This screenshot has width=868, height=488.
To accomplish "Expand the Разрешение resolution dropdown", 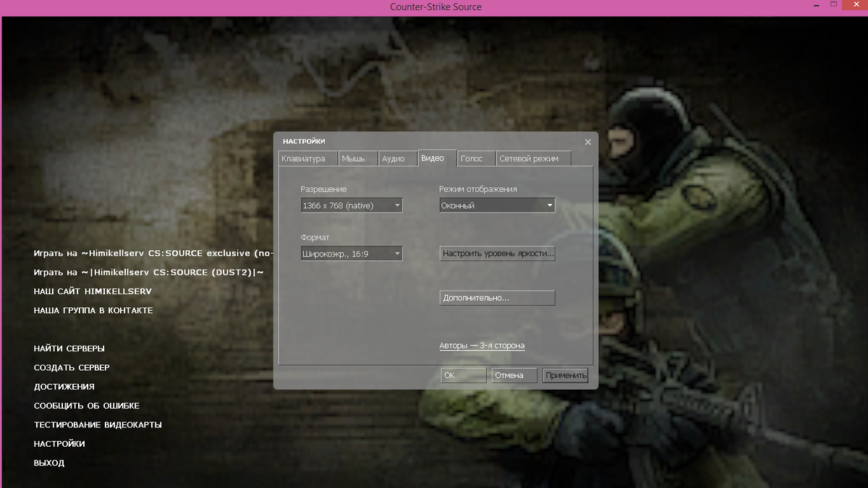I will point(352,205).
